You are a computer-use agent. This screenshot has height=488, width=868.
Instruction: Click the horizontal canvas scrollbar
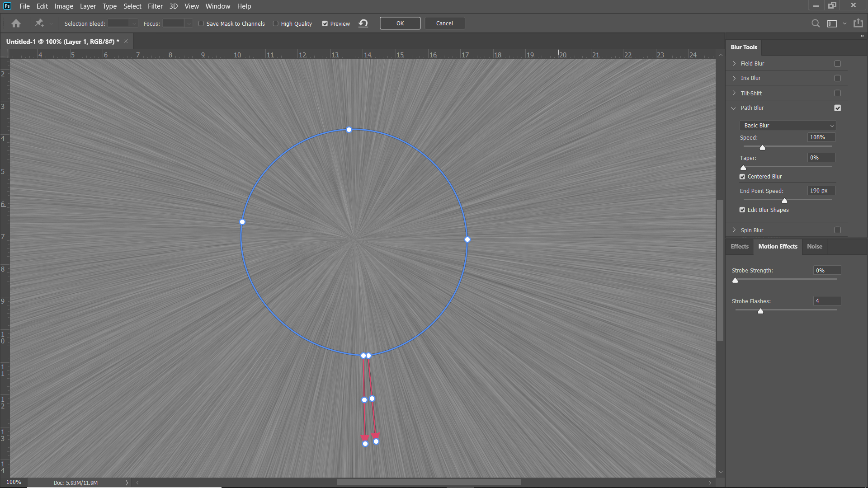click(429, 483)
